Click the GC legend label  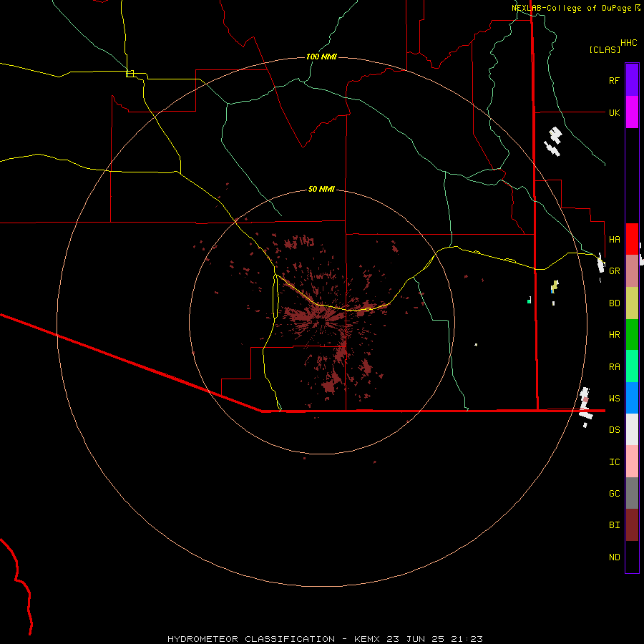[x=614, y=493]
